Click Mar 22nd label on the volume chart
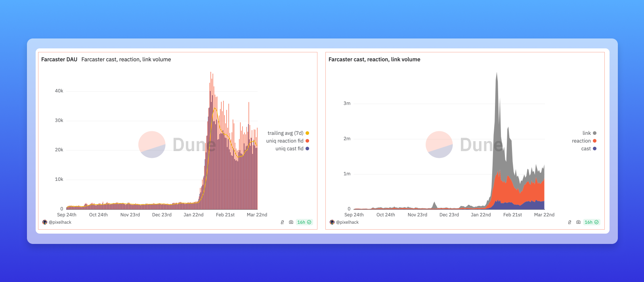The image size is (644, 282). 544,215
